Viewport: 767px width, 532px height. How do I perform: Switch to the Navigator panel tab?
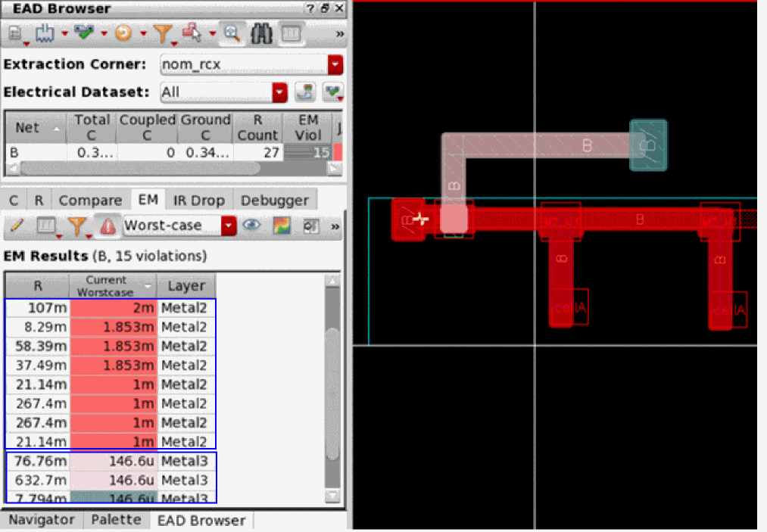coord(42,521)
